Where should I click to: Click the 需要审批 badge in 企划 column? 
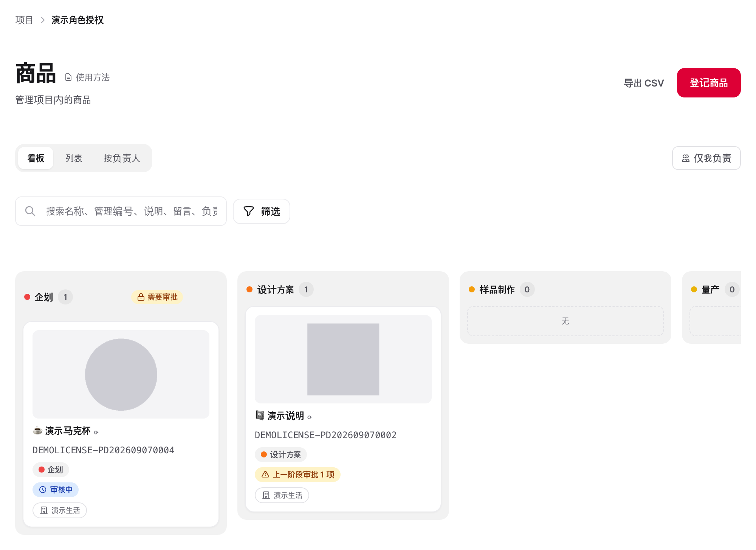(157, 297)
